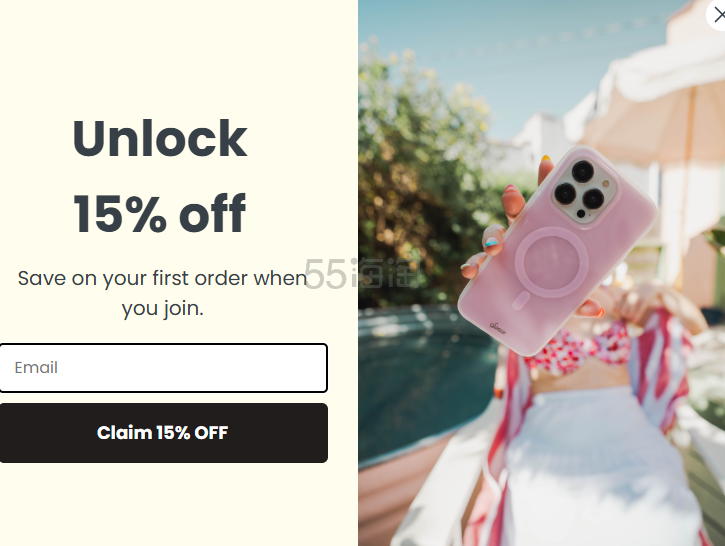The image size is (725, 546).
Task: Click the 'you join.' text line
Action: coord(163,308)
